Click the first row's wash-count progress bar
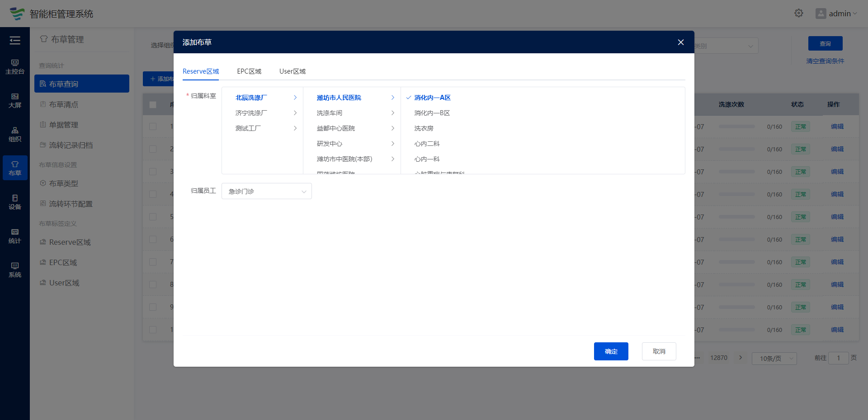The image size is (868, 420). click(737, 126)
